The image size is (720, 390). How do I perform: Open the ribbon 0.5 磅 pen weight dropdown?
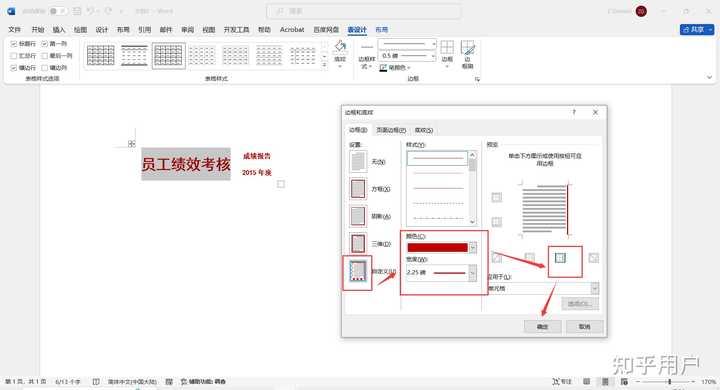433,56
